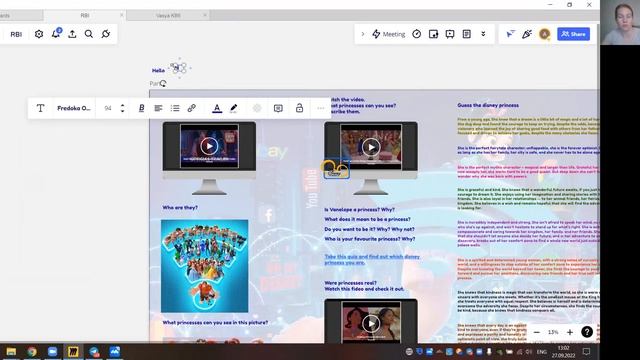Click the 13% zoom level
Screen dimensions: 640x360
click(553, 332)
